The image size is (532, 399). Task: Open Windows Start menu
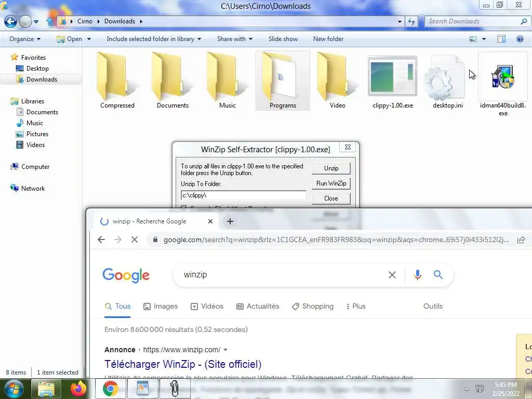pyautogui.click(x=14, y=389)
